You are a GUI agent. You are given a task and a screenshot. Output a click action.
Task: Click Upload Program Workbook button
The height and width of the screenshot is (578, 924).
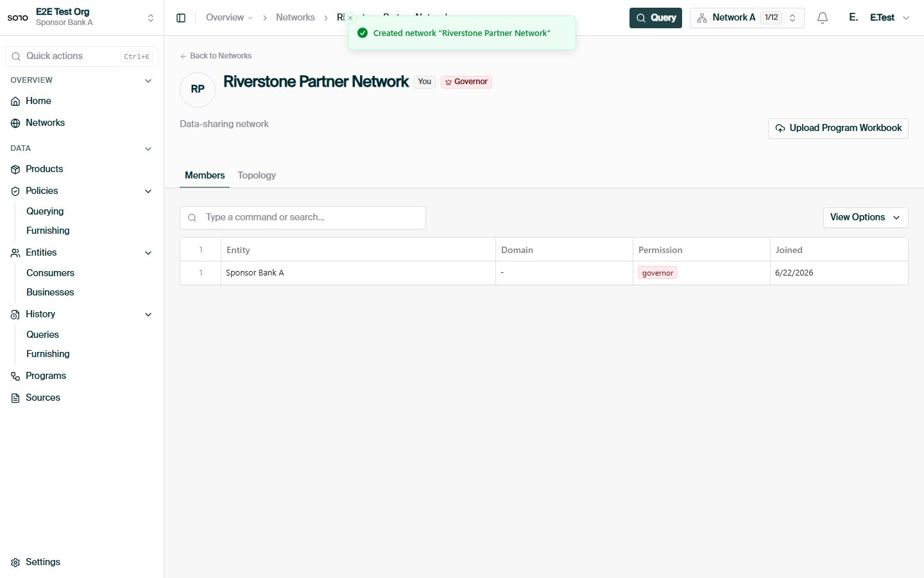[838, 128]
